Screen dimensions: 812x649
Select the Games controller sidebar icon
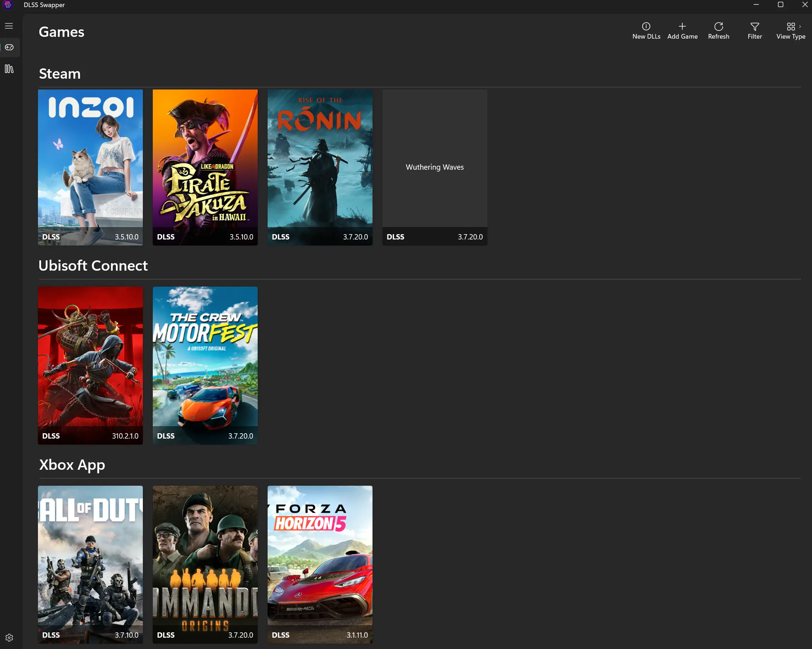point(10,47)
